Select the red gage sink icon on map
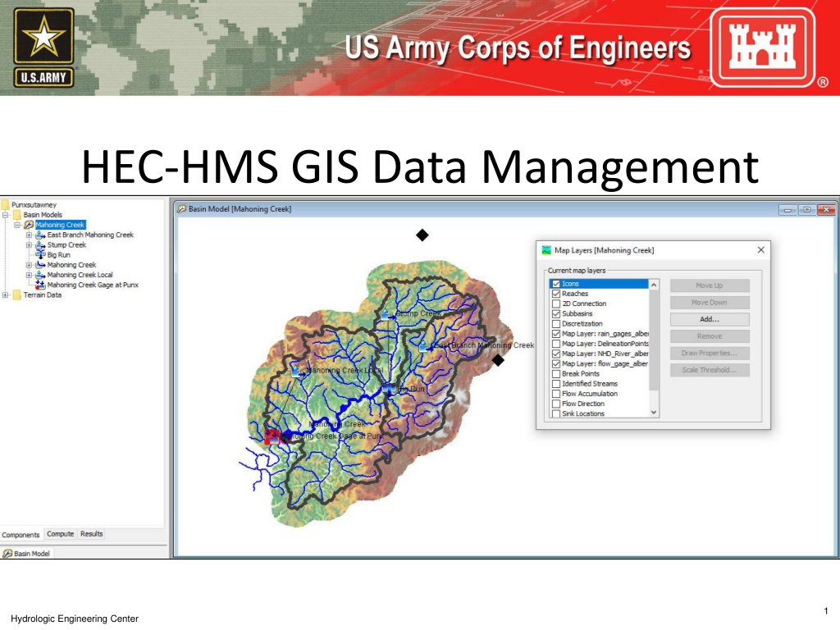The height and width of the screenshot is (630, 840). [x=272, y=436]
